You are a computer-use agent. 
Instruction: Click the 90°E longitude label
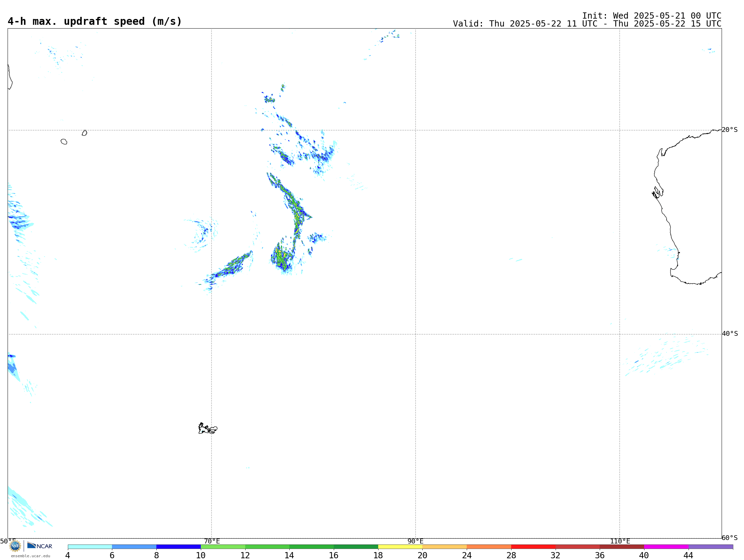415,541
